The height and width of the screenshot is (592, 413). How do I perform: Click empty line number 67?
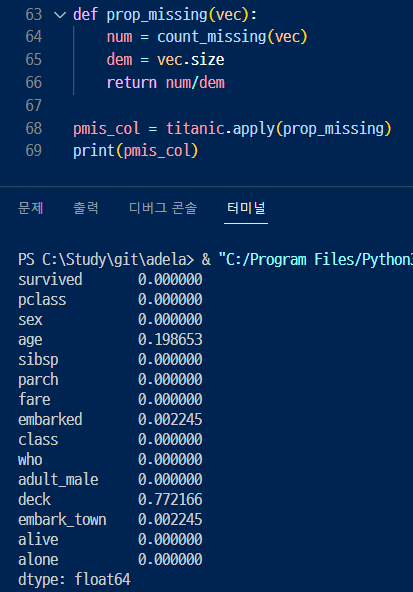coord(34,105)
